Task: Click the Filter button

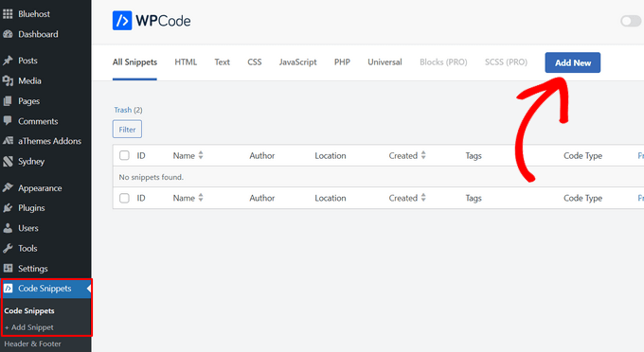Action: coord(127,130)
